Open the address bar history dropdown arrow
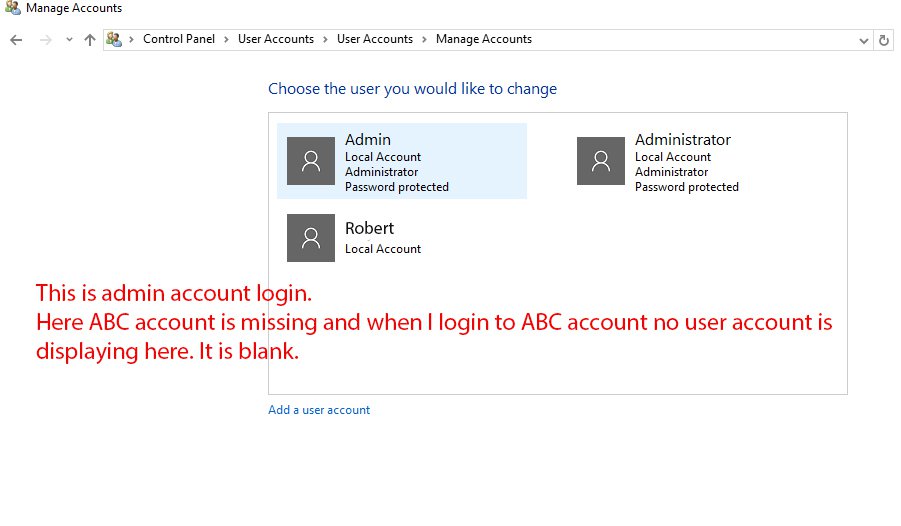901x526 pixels. (x=864, y=40)
